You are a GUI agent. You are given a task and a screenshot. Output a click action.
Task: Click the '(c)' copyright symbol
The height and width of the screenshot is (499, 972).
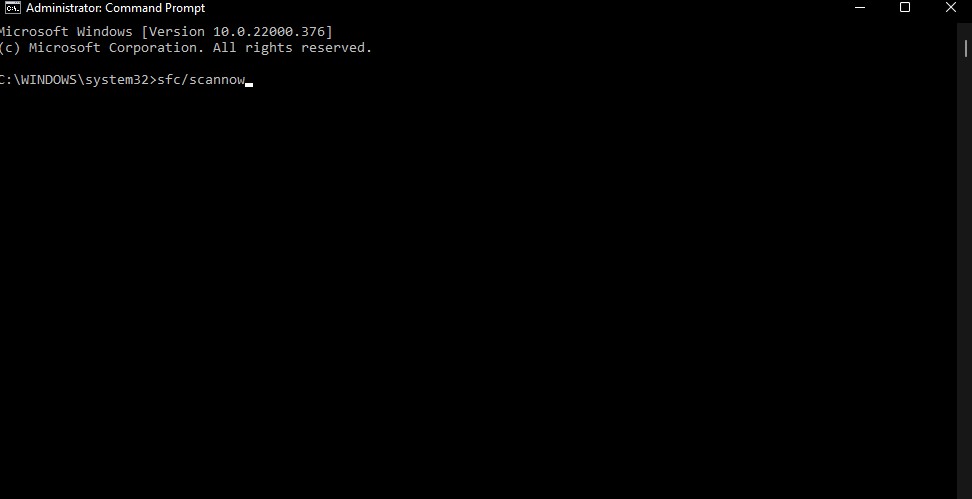(9, 48)
